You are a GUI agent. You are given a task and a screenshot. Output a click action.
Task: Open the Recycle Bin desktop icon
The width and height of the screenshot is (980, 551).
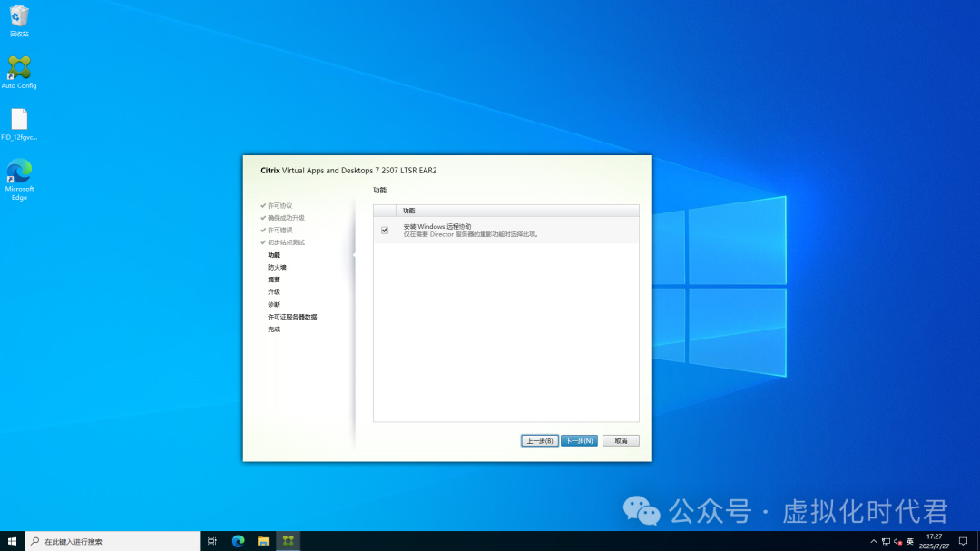(x=19, y=21)
